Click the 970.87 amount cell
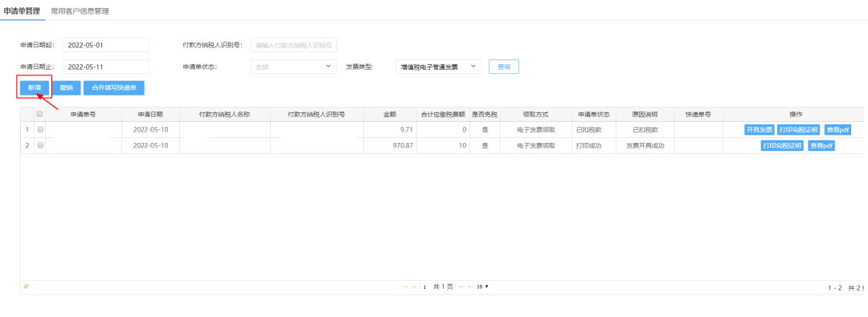 (x=390, y=146)
